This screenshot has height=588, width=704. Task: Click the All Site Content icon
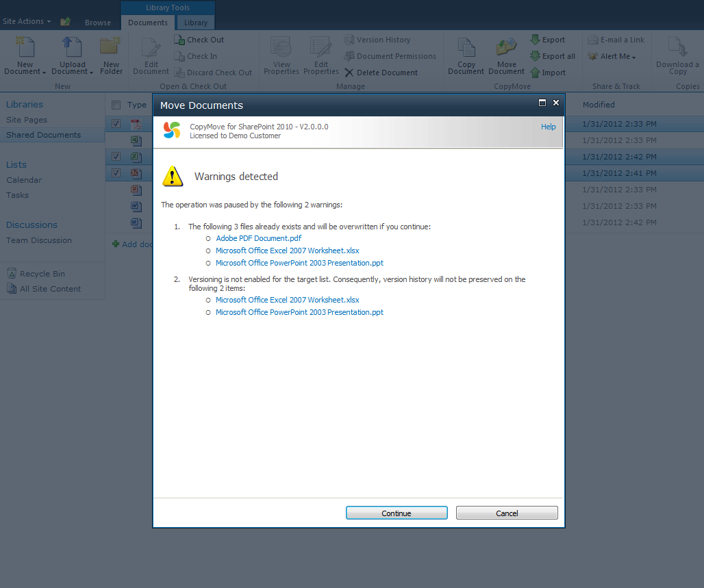point(12,289)
